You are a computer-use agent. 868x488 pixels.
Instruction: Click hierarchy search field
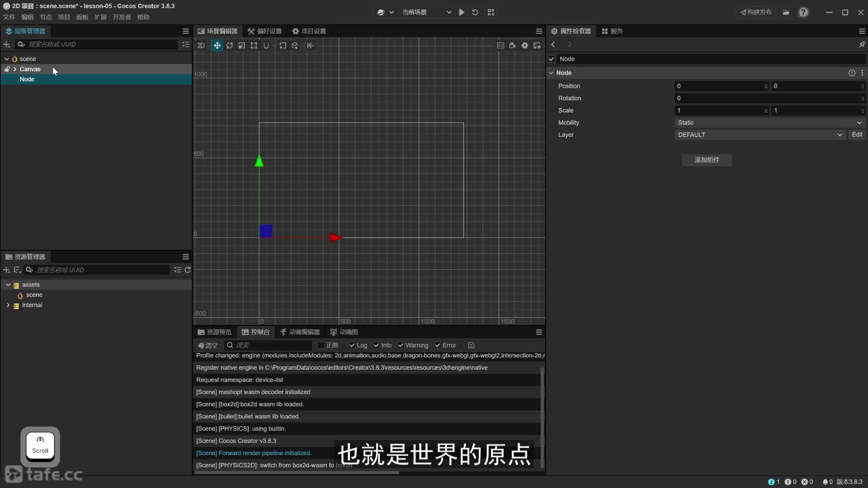[x=97, y=44]
